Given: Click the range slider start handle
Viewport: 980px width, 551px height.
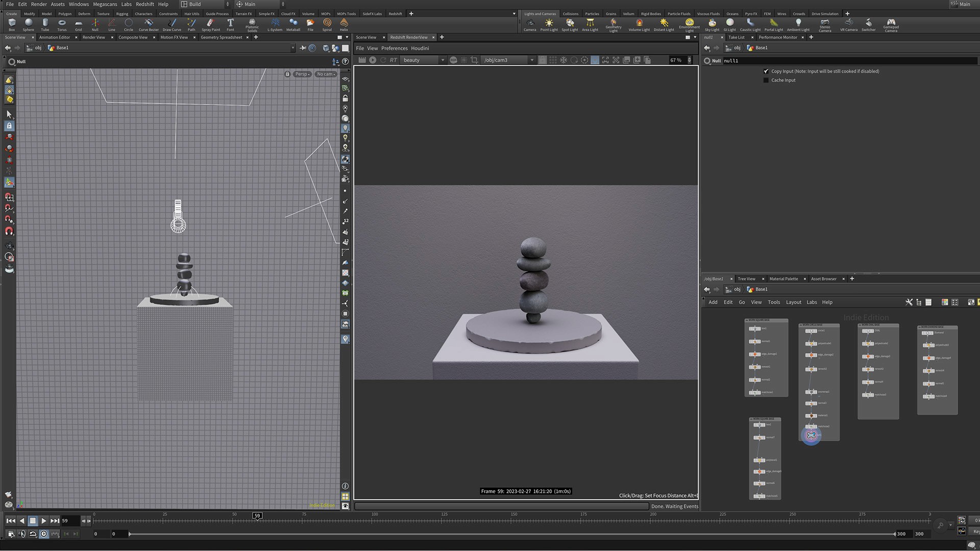Looking at the screenshot, I should click(130, 534).
